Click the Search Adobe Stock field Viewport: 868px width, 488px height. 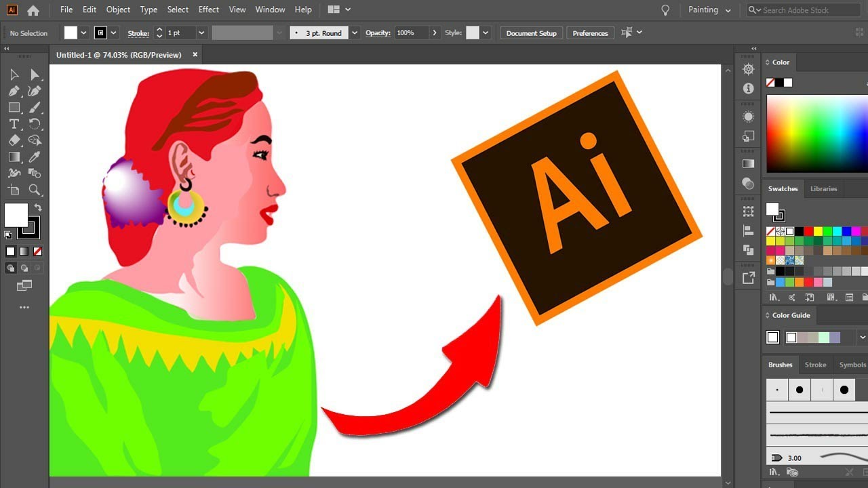[803, 10]
